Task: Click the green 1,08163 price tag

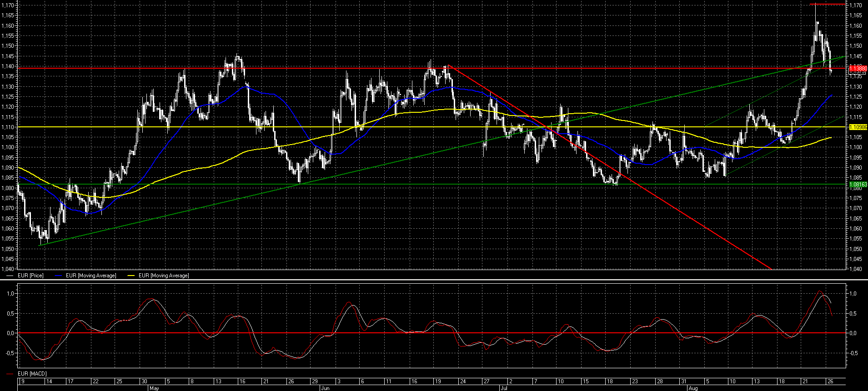Action: (858, 185)
